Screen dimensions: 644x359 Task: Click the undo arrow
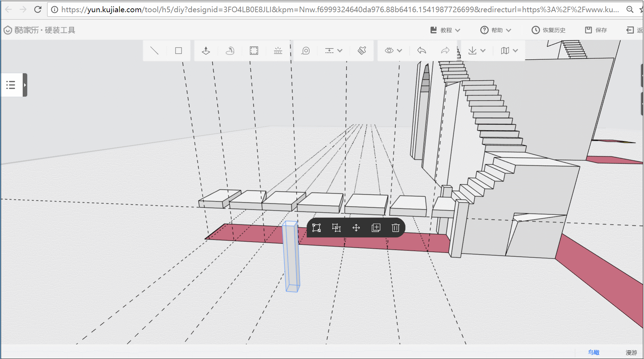(x=422, y=51)
